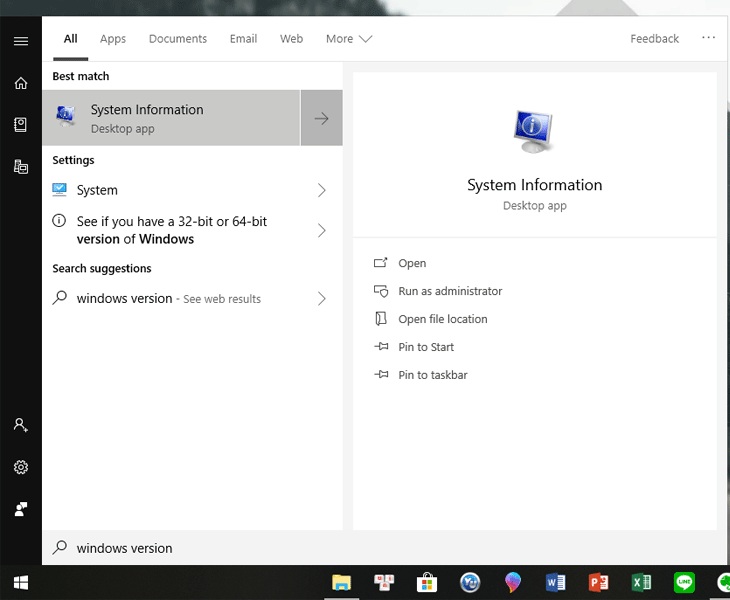Viewport: 730px width, 600px height.
Task: Launch Microsoft Word from the taskbar
Action: [556, 582]
